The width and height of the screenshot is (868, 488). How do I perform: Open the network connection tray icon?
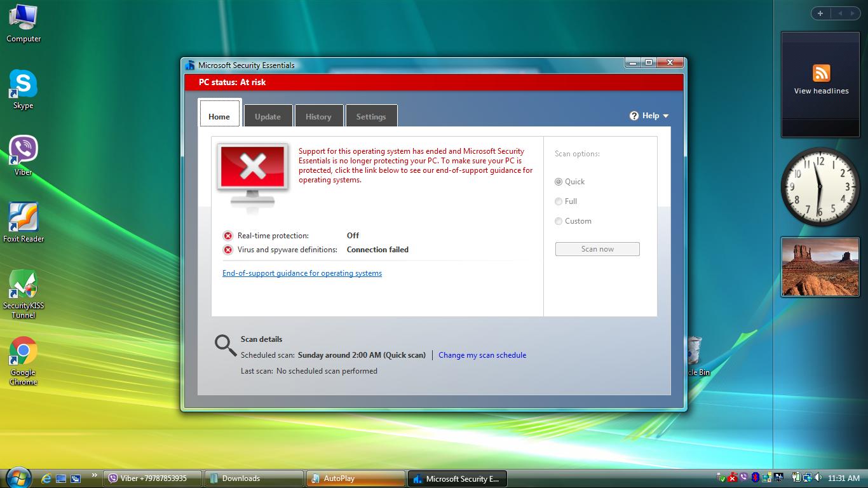pos(807,478)
